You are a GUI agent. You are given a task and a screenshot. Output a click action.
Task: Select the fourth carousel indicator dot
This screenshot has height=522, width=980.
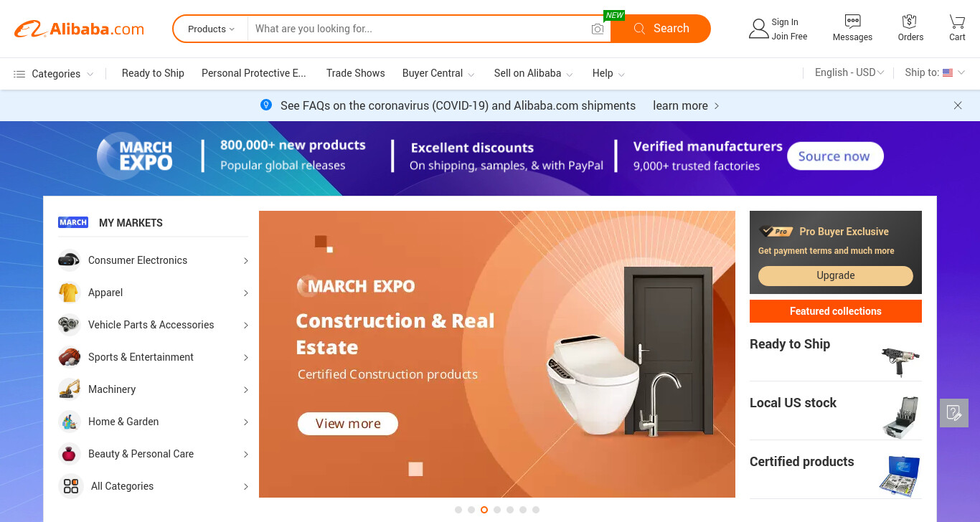(x=497, y=510)
